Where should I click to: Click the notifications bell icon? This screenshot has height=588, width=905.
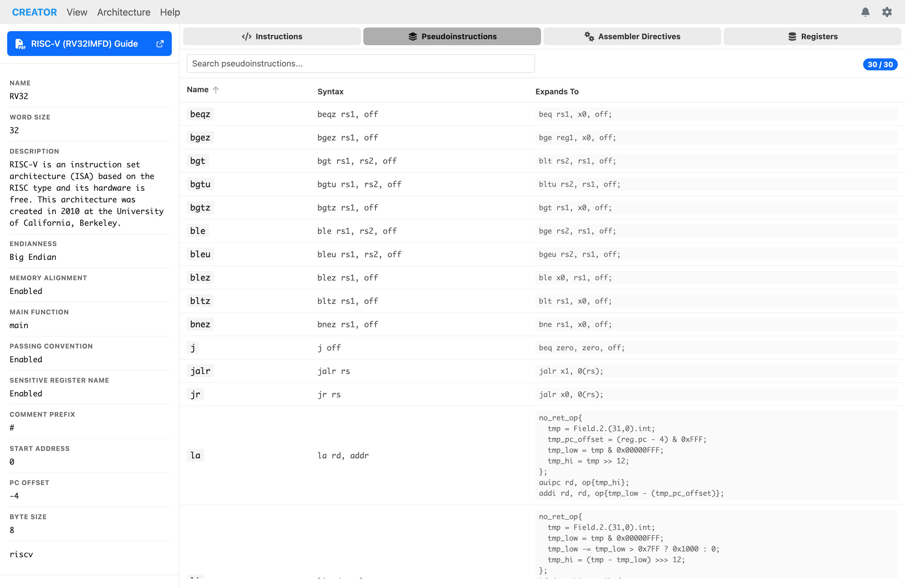click(x=865, y=12)
